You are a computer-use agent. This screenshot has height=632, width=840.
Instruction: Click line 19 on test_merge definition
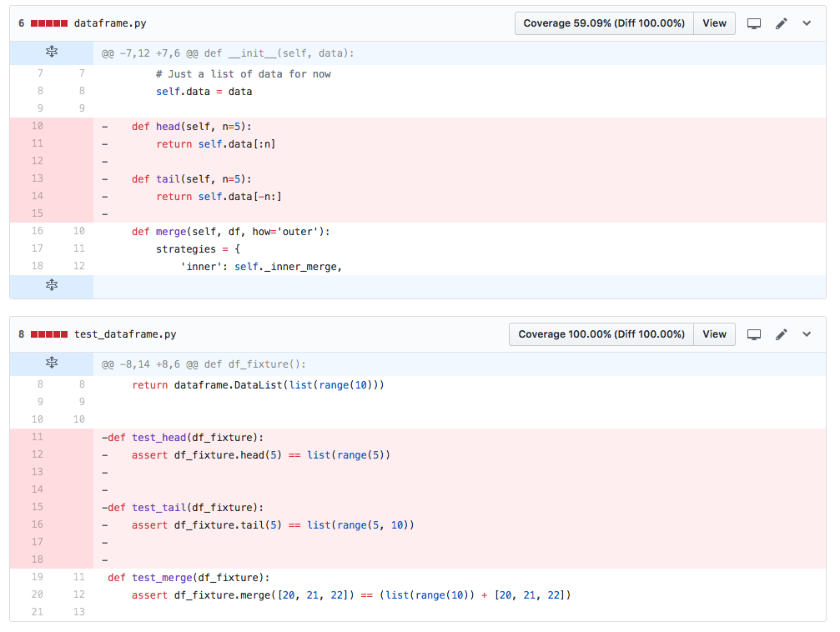[37, 577]
